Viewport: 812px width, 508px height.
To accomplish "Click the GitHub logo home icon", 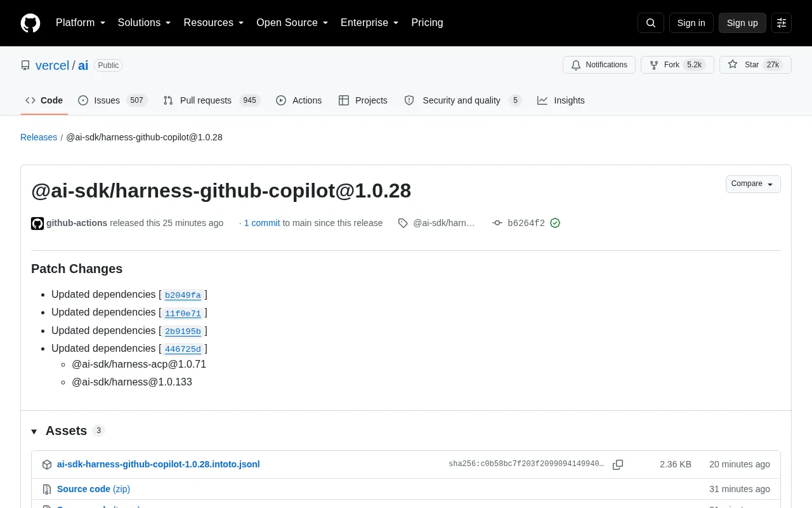I will tap(30, 23).
